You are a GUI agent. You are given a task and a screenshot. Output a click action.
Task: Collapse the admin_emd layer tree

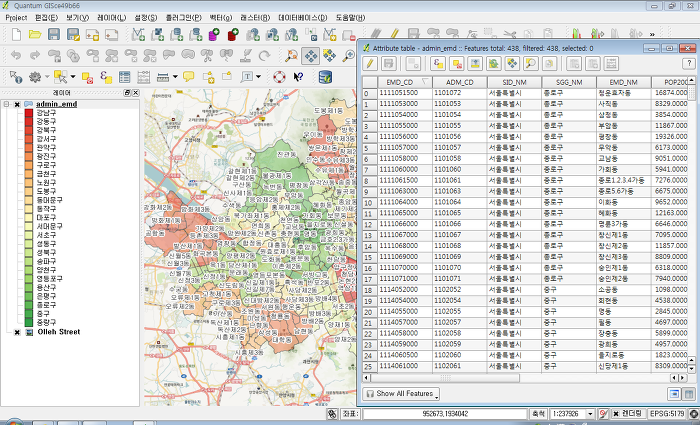point(7,104)
